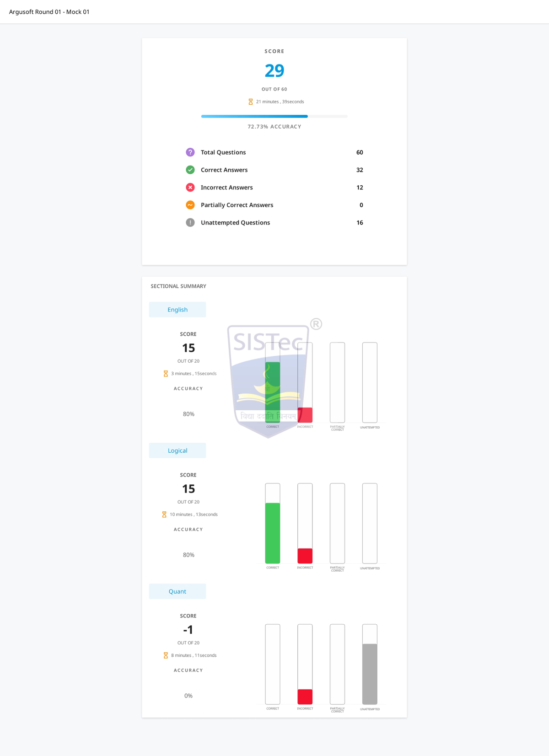Image resolution: width=549 pixels, height=756 pixels.
Task: Select the English section tab
Action: [178, 310]
